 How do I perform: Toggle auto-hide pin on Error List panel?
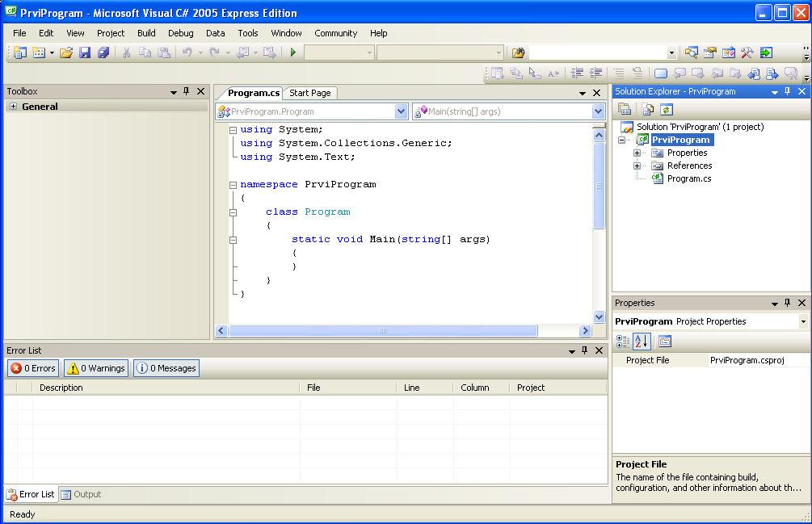coord(585,350)
